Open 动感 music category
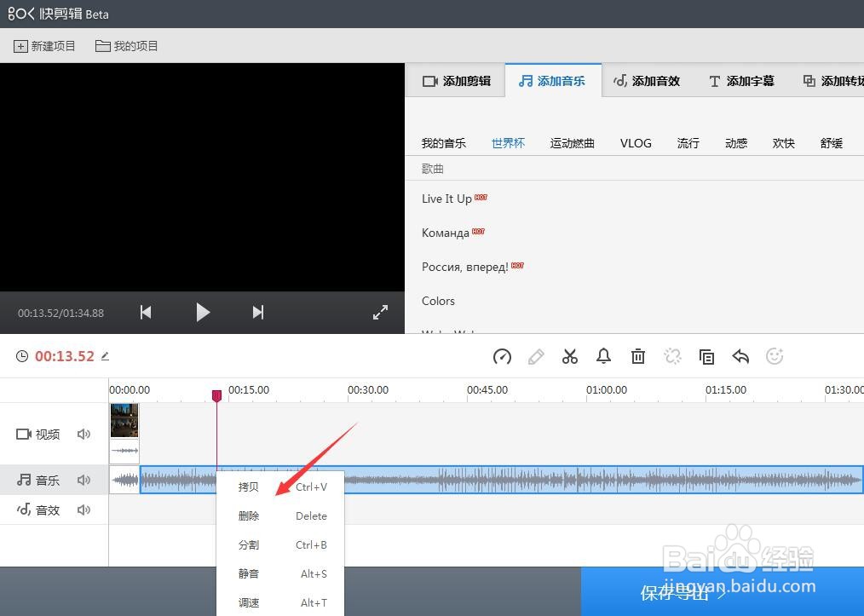The height and width of the screenshot is (616, 864). pyautogui.click(x=736, y=143)
